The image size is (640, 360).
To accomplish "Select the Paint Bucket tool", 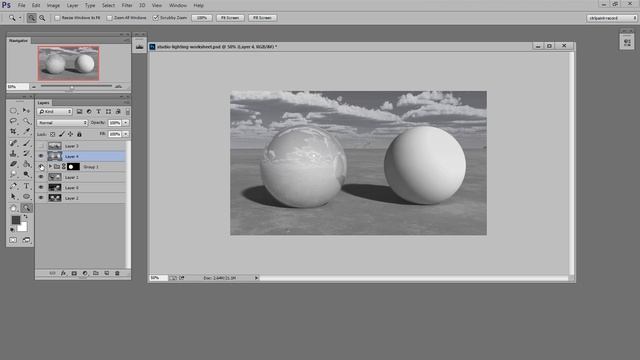I will coord(27,164).
